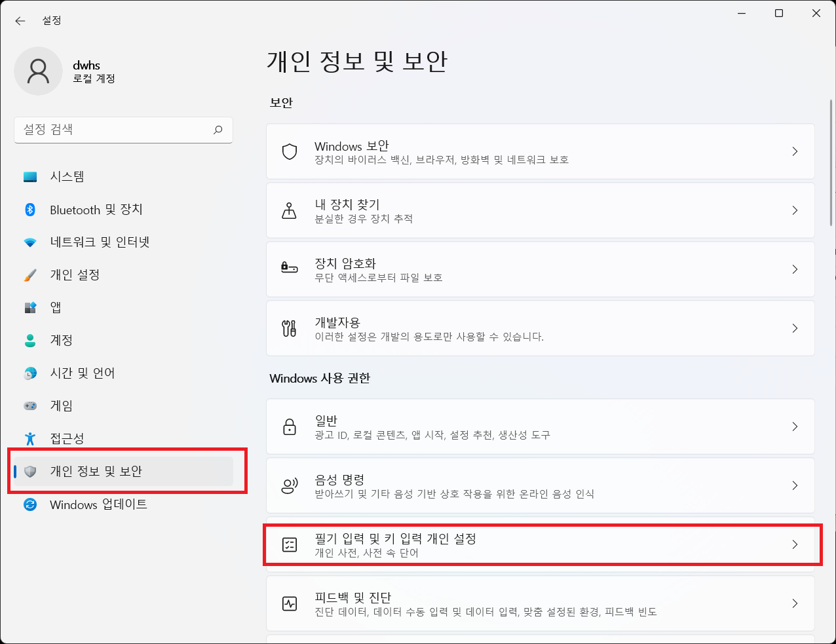Screen dimensions: 836x644
Task: Click the dwhs user avatar icon
Action: click(x=38, y=71)
